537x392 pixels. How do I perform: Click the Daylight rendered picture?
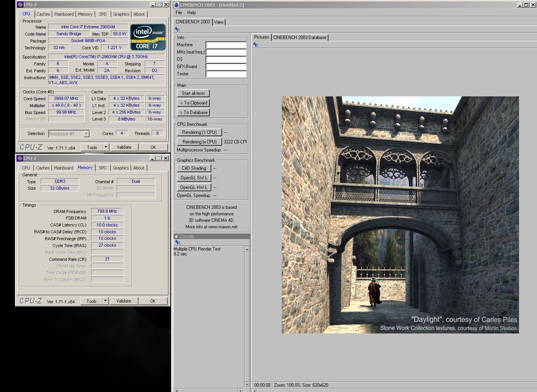click(x=400, y=215)
